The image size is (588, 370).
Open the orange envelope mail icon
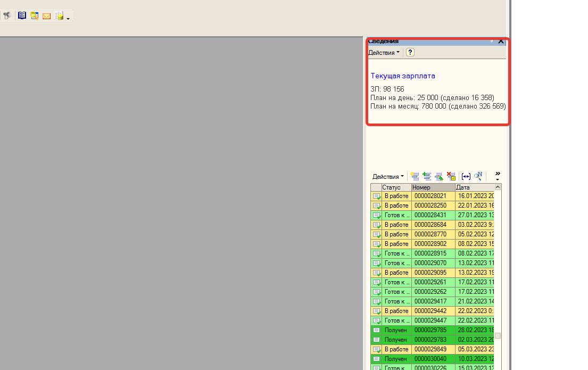coord(46,16)
